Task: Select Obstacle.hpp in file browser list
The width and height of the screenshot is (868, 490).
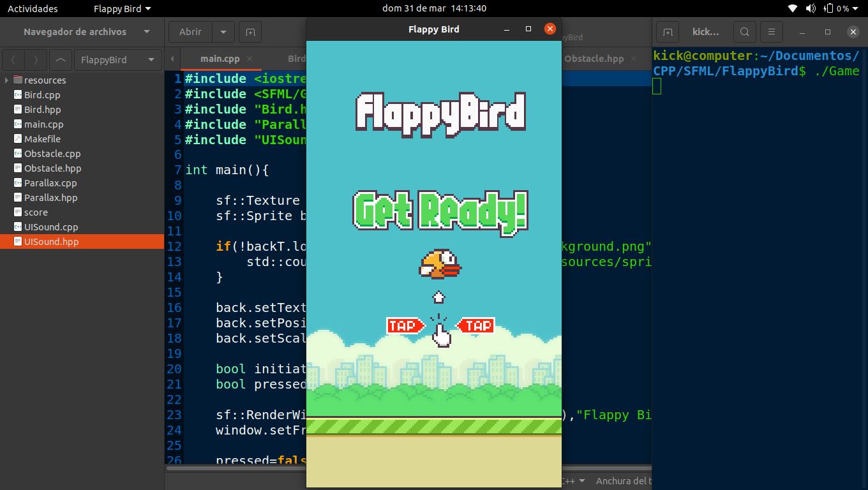Action: click(x=53, y=168)
